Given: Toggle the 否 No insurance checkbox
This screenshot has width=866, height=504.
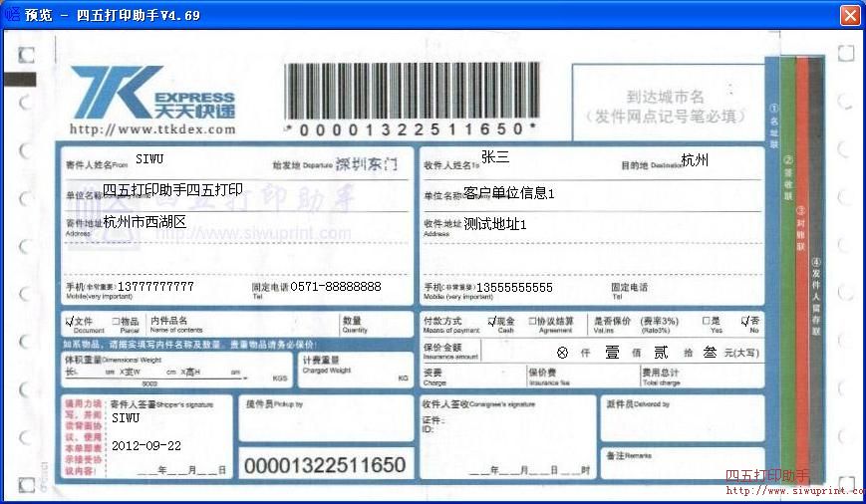Looking at the screenshot, I should coord(744,322).
